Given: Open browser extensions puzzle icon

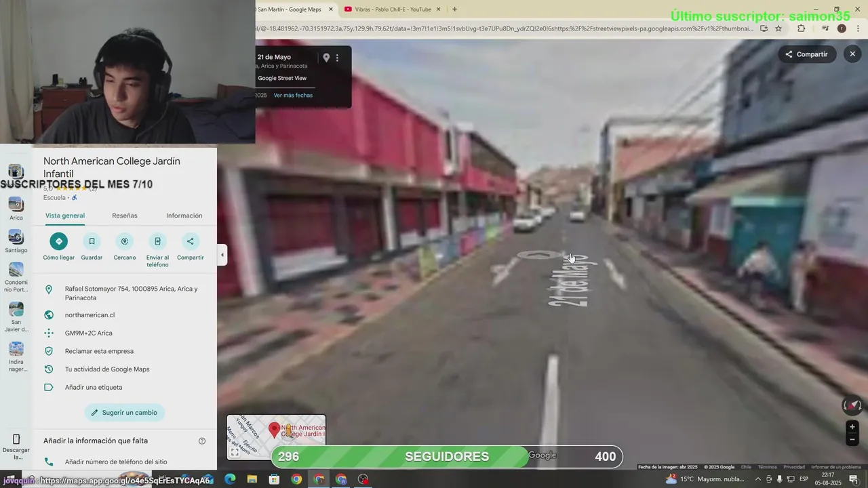Looking at the screenshot, I should pos(802,28).
